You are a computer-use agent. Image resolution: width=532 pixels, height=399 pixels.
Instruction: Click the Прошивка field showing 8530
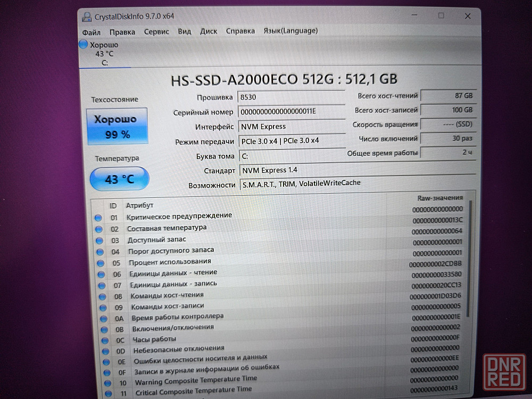pyautogui.click(x=291, y=97)
